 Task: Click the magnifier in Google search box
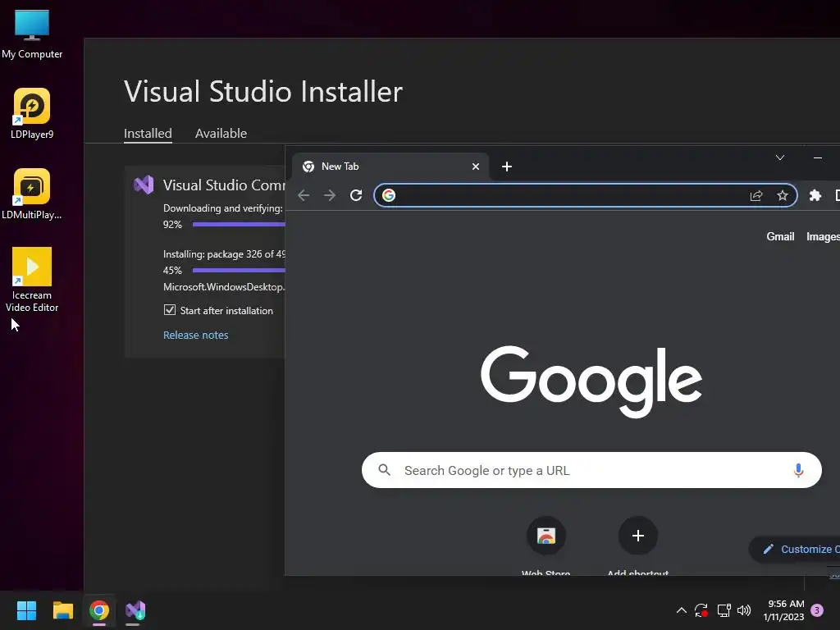point(384,470)
